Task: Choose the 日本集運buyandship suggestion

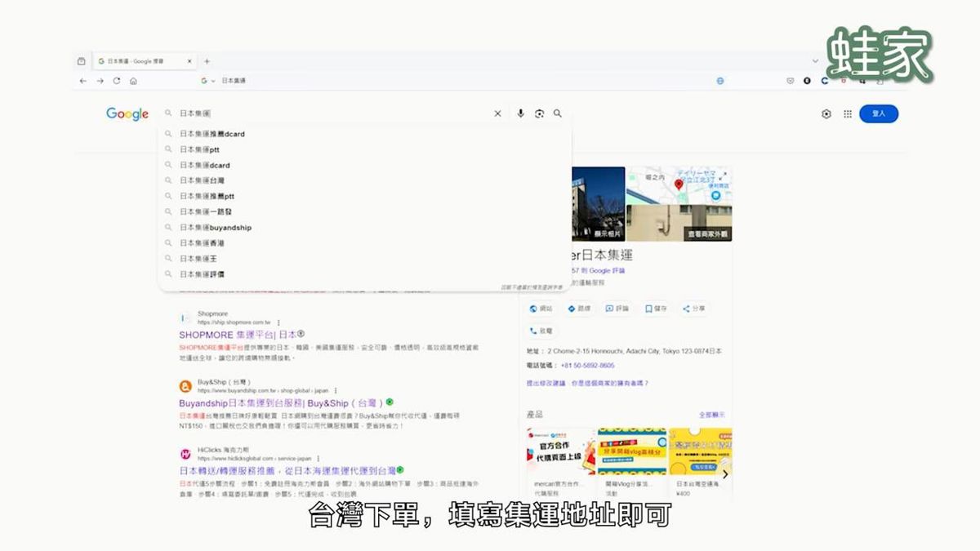Action: [216, 228]
